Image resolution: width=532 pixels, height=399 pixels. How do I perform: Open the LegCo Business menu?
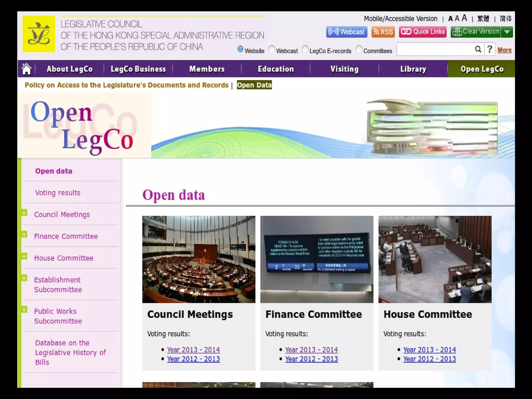pos(138,69)
